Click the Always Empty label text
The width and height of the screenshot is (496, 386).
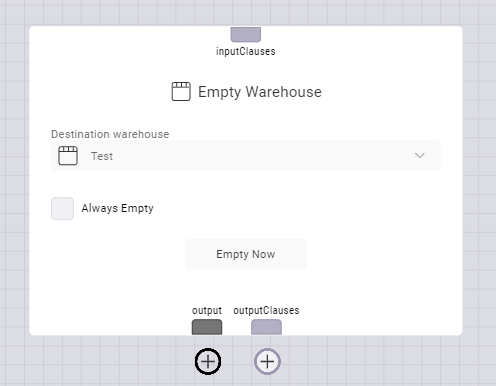(117, 208)
